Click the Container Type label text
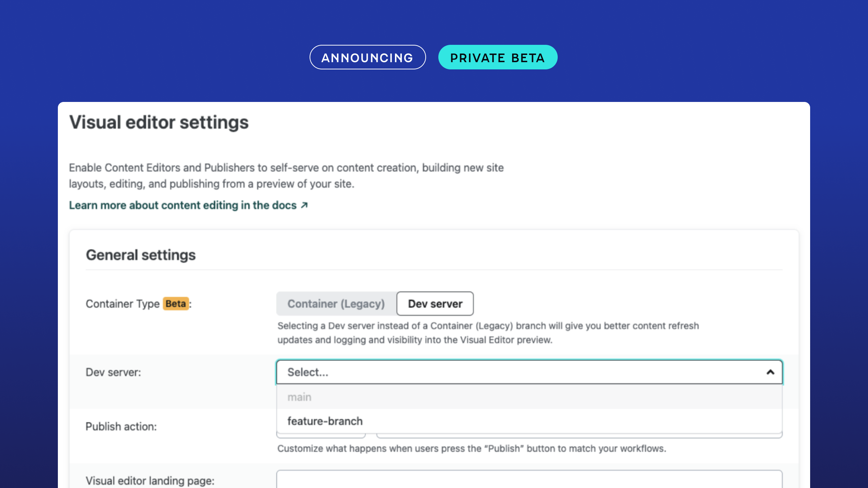 click(x=123, y=304)
